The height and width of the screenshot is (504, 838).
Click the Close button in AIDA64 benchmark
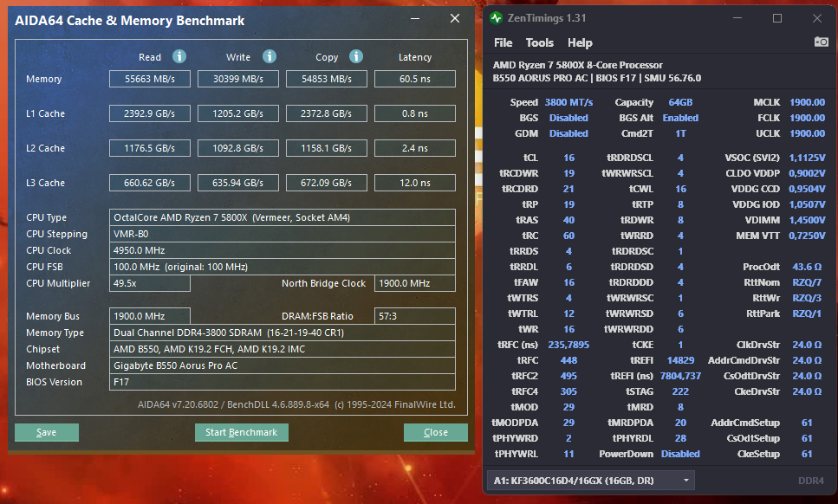[x=436, y=432]
